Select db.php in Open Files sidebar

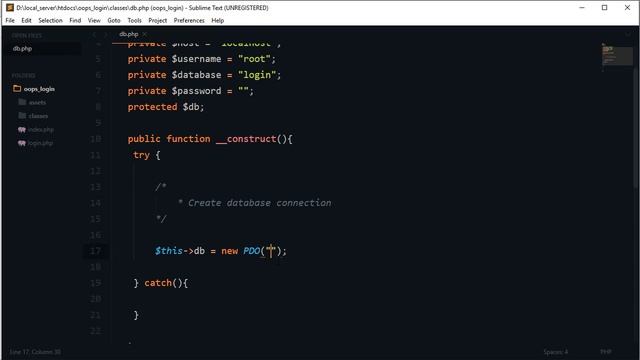[22, 49]
